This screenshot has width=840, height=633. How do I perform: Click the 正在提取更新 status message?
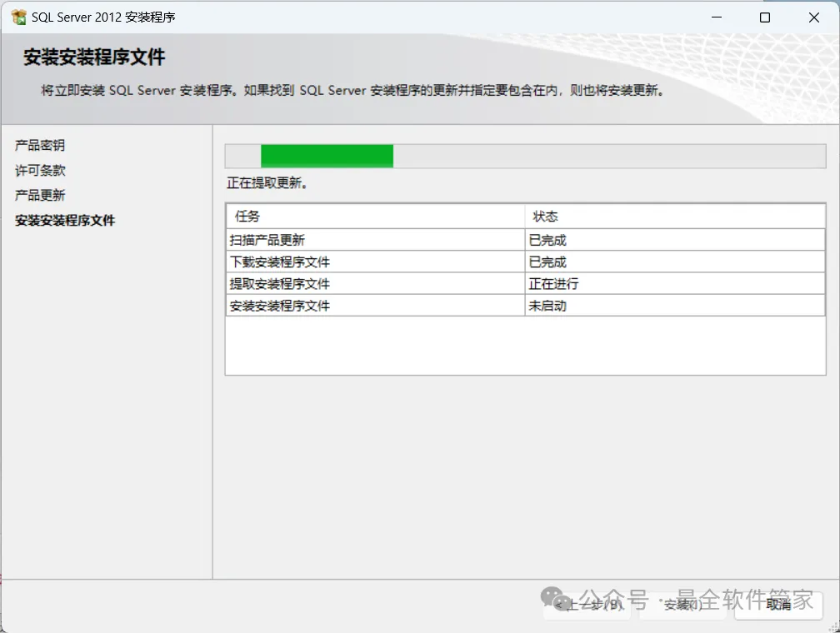[x=267, y=183]
